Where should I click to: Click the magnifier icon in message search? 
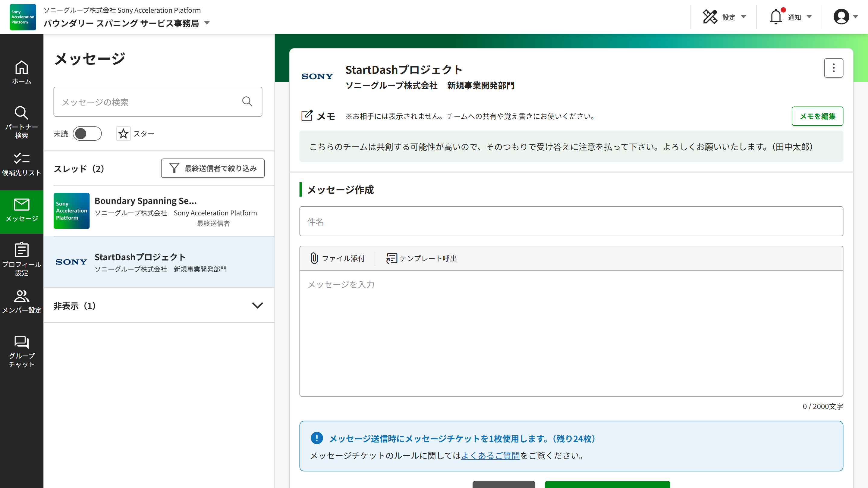(x=247, y=102)
